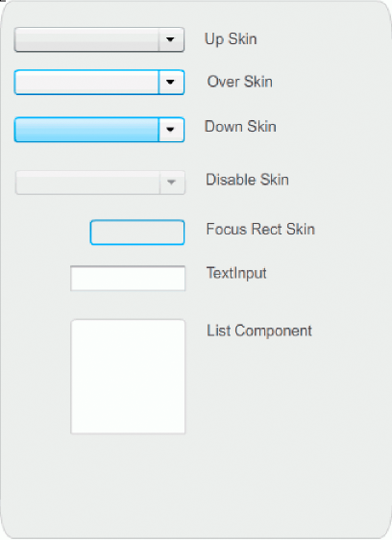Click the Over Skin dropdown arrow
392x540 pixels.
click(x=170, y=82)
